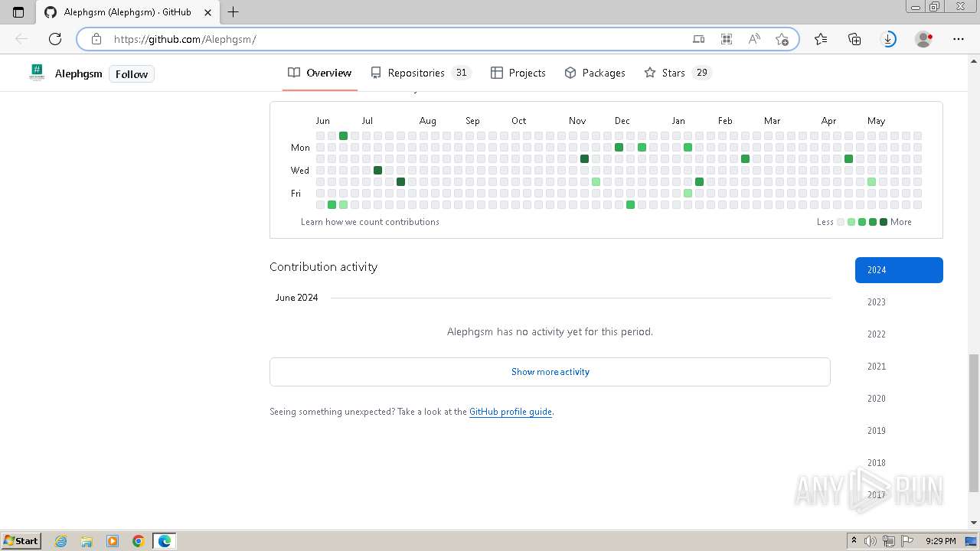Open the Repositories tab
The width and height of the screenshot is (980, 551).
click(420, 73)
